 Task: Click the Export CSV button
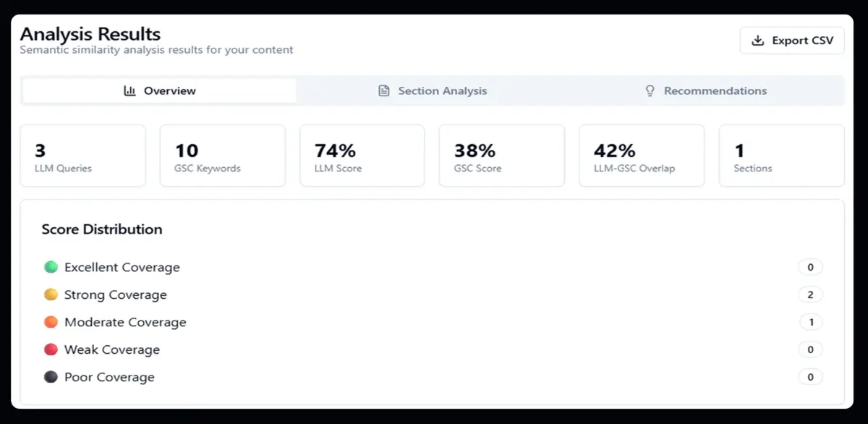tap(791, 41)
